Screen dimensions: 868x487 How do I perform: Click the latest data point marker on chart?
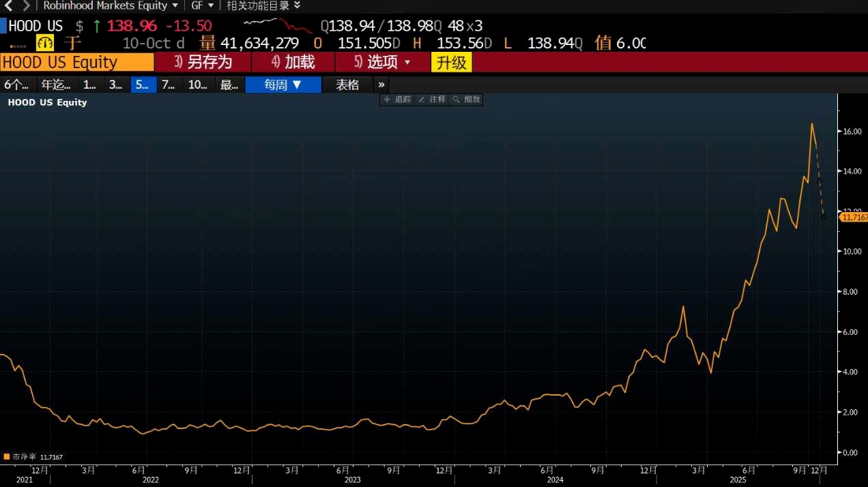pos(824,217)
